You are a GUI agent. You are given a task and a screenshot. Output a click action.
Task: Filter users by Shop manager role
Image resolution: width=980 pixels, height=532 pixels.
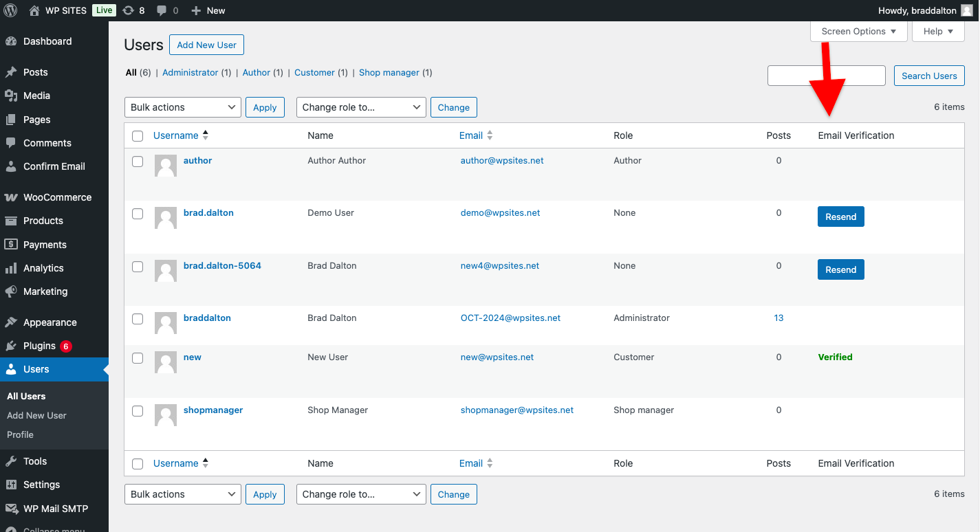pos(389,72)
